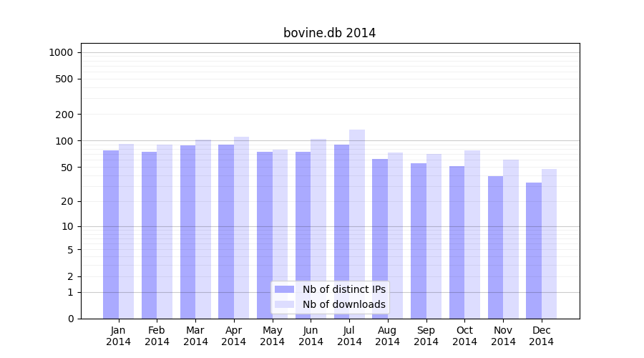The image size is (644, 358).
Task: Click the Nb of downloads legend swatch
Action: click(x=284, y=305)
